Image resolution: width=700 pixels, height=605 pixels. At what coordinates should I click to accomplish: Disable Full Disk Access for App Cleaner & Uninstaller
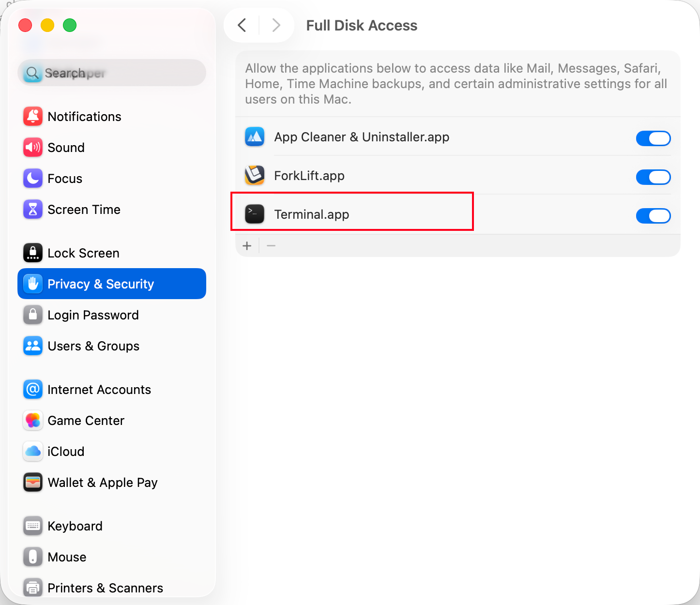pyautogui.click(x=653, y=138)
